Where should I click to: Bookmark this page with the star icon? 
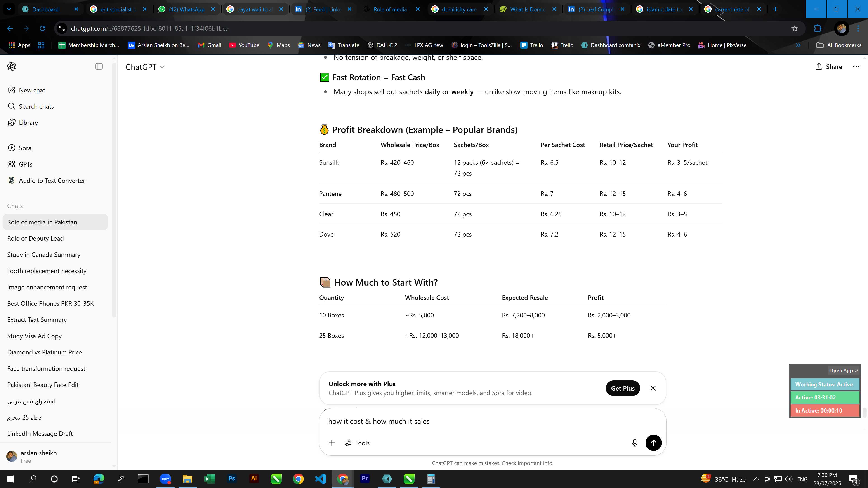pos(795,28)
